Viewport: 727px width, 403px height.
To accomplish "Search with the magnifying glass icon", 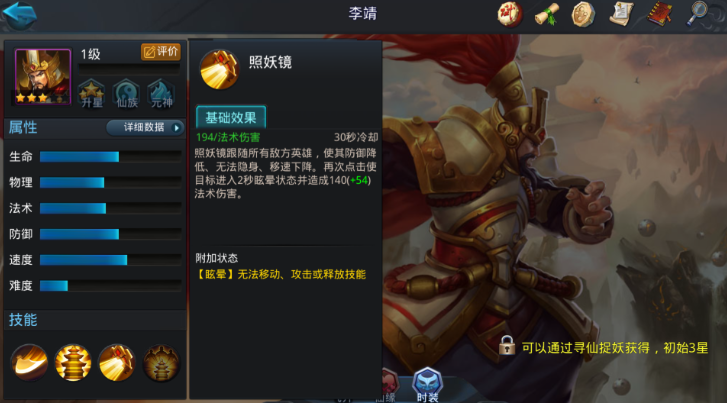I will [x=698, y=14].
